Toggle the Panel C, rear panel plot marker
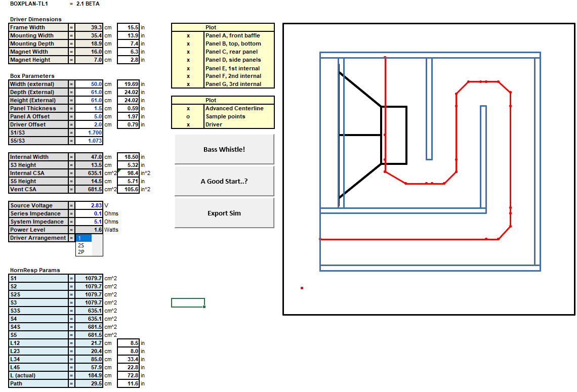The image size is (577, 392). point(188,52)
